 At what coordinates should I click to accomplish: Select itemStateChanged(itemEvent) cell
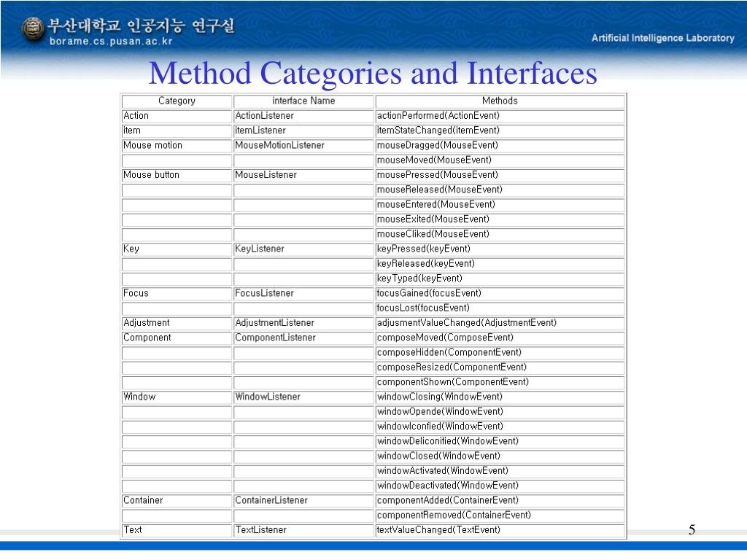point(500,131)
